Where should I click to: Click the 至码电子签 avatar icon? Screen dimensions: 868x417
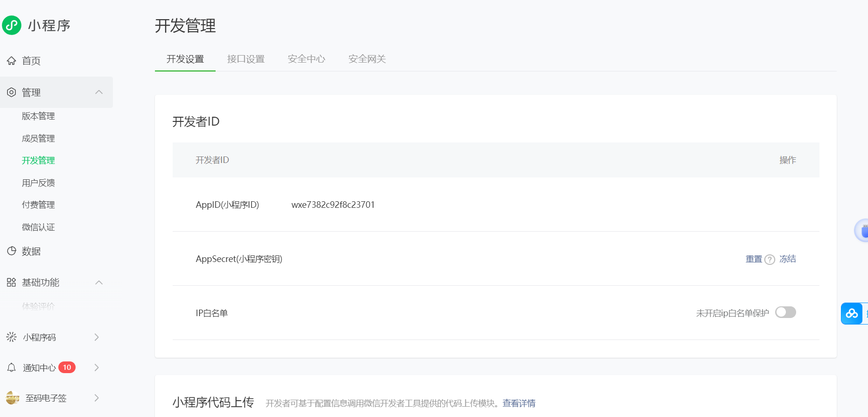point(13,398)
